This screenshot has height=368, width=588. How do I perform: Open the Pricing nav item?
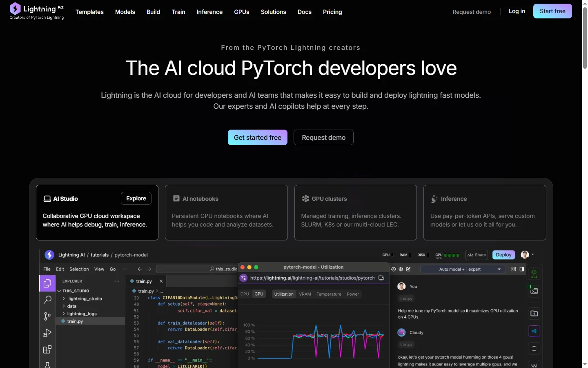(332, 12)
